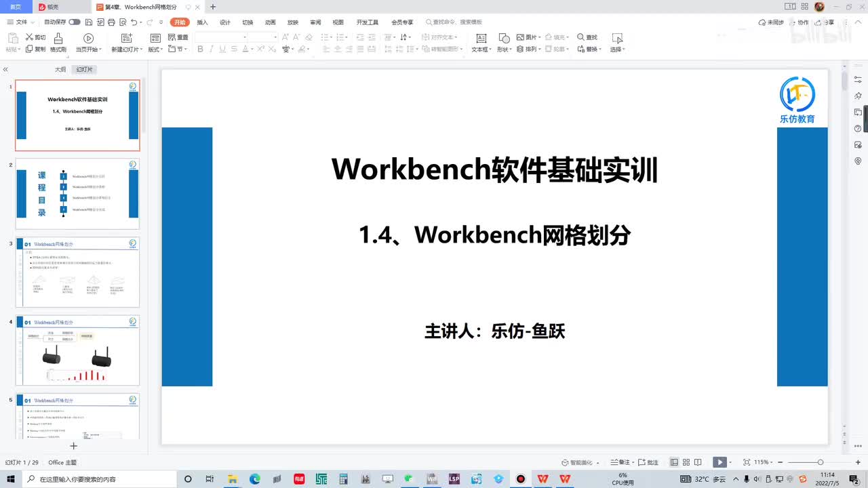Toggle bold formatting
Viewport: 868px width, 488px height.
click(200, 49)
